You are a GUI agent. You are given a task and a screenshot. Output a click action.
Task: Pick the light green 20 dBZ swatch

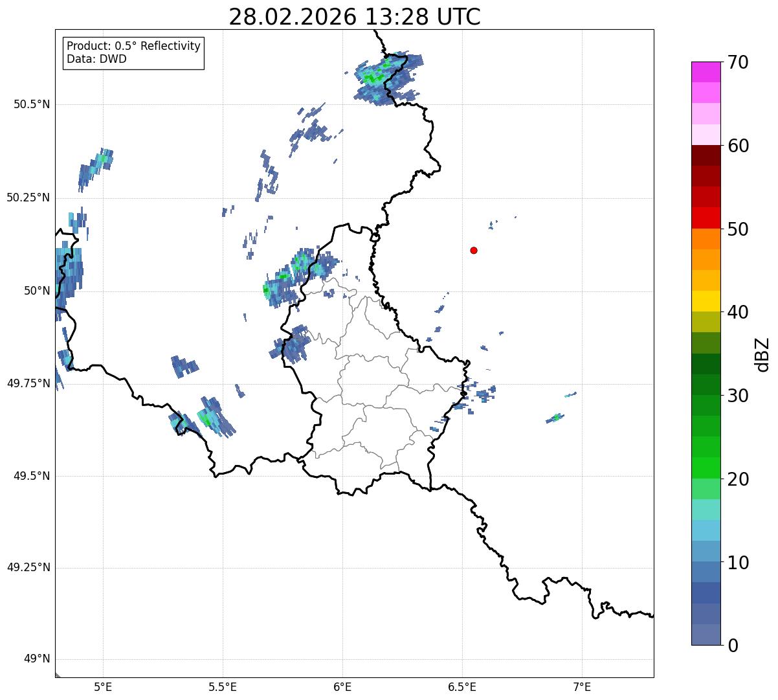(706, 489)
